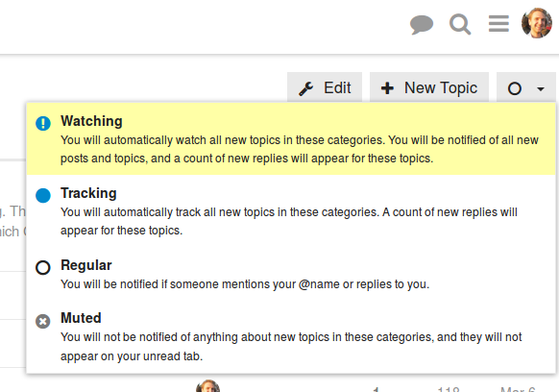
Task: Click the wrench icon on Edit
Action: (305, 88)
